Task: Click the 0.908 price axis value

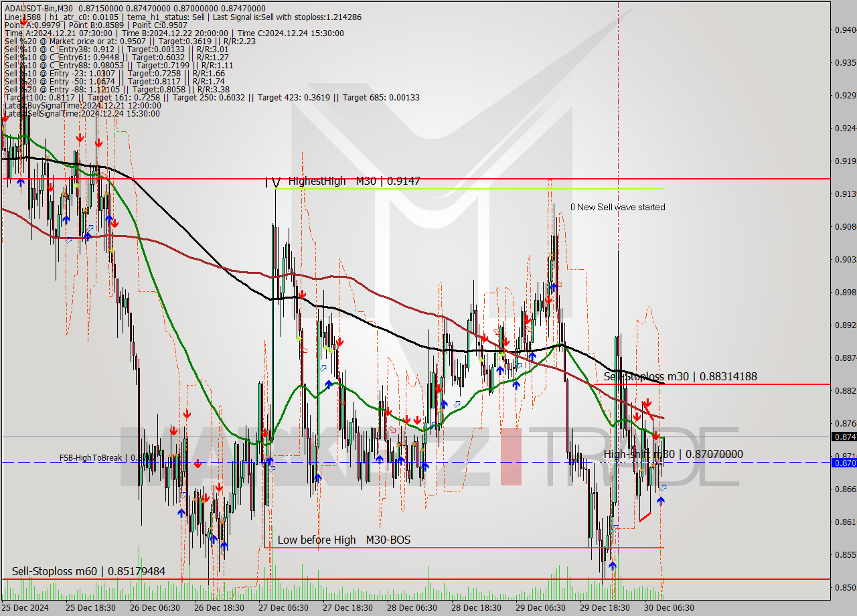Action: click(845, 226)
